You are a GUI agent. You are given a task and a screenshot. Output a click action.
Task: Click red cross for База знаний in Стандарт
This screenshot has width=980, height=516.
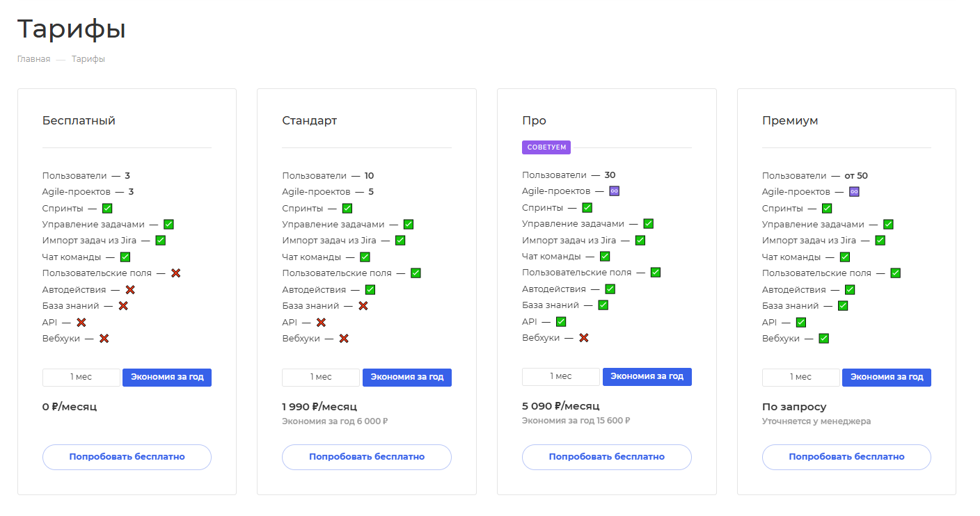363,306
